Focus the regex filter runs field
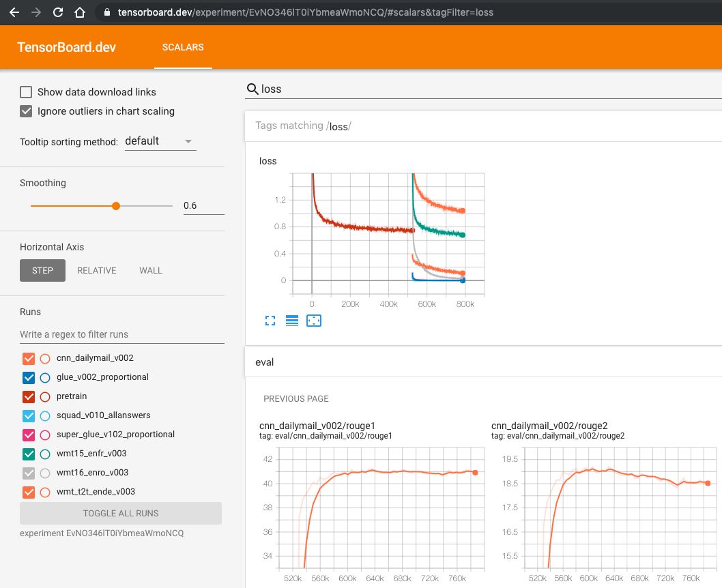 (x=120, y=334)
